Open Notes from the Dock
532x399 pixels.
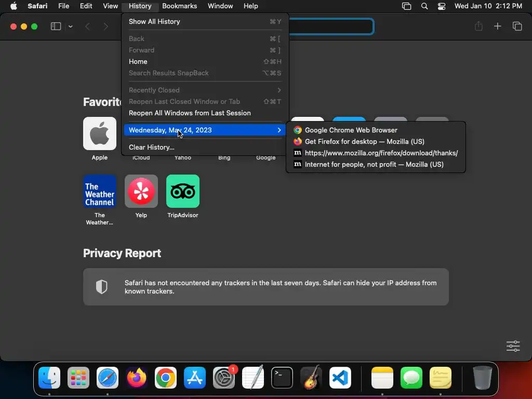(x=382, y=378)
